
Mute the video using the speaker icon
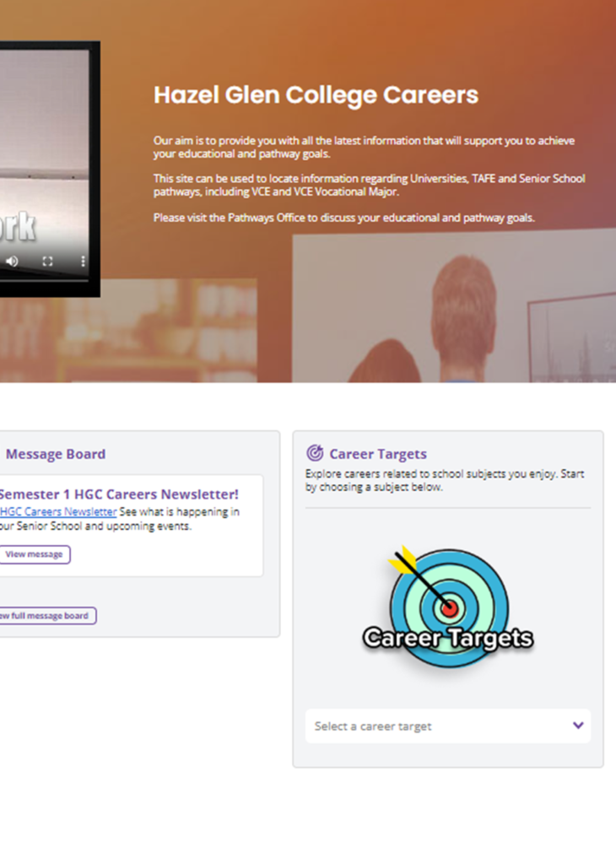(x=12, y=262)
